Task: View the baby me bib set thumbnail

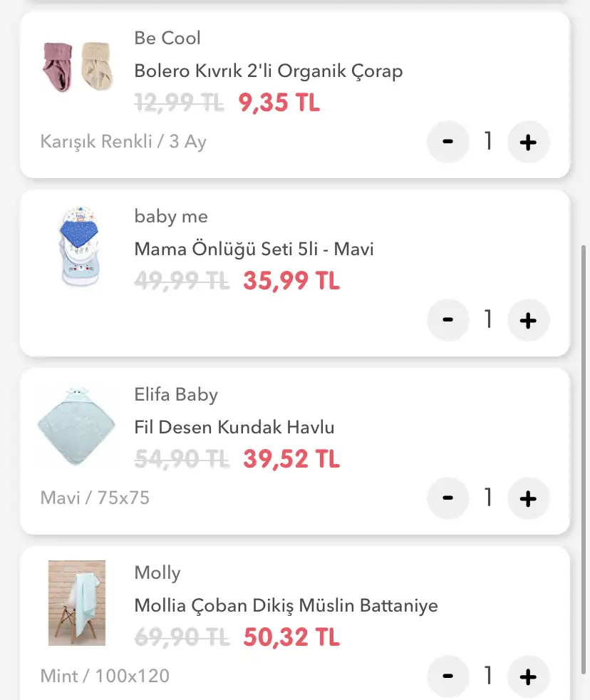Action: click(76, 247)
